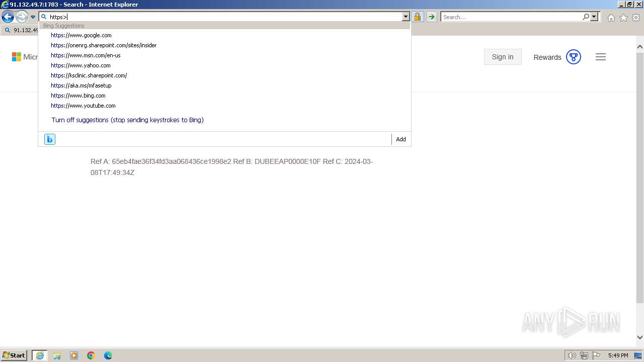Click the volume speaker tray icon

(x=572, y=355)
